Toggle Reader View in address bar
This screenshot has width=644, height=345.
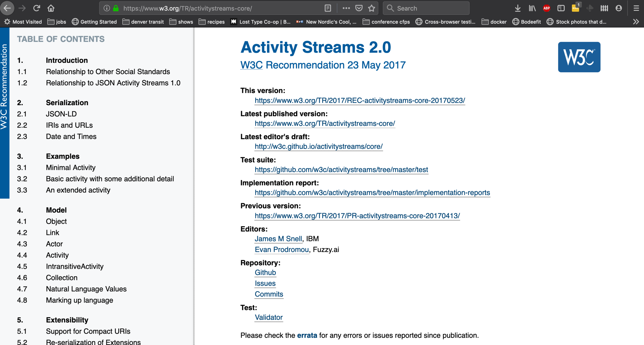(328, 8)
